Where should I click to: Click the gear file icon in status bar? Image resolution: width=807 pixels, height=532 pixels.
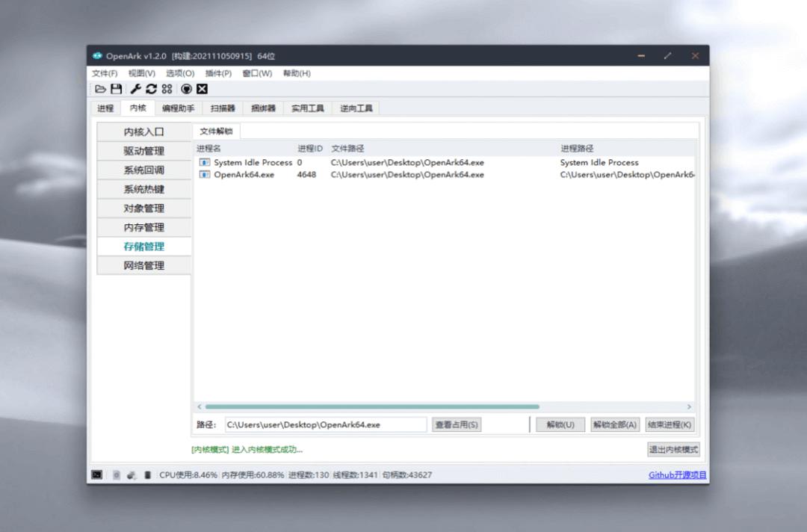coord(117,475)
